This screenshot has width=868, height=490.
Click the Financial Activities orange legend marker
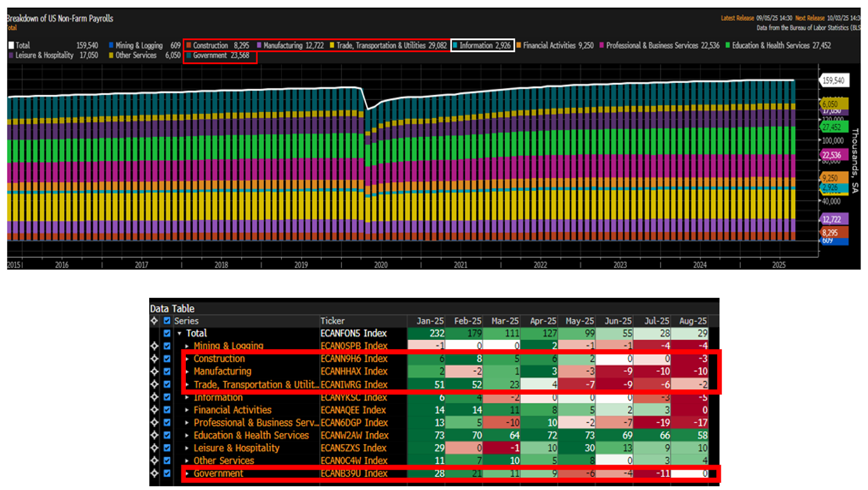pos(518,46)
